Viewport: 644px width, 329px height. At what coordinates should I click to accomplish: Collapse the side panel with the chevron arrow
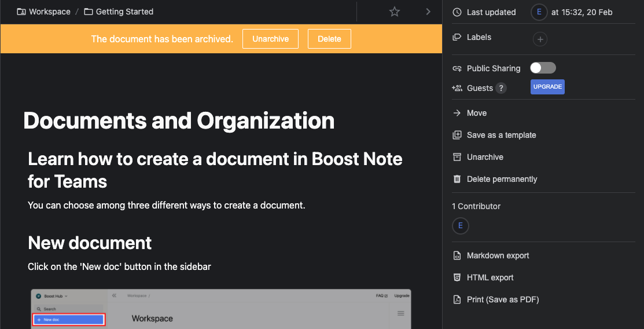coord(428,12)
